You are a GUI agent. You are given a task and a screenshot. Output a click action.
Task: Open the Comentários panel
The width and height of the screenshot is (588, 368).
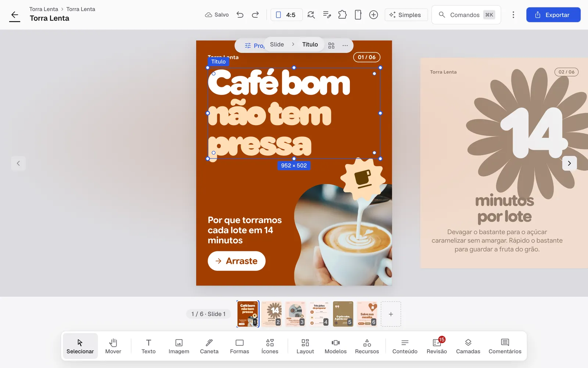pos(505,346)
